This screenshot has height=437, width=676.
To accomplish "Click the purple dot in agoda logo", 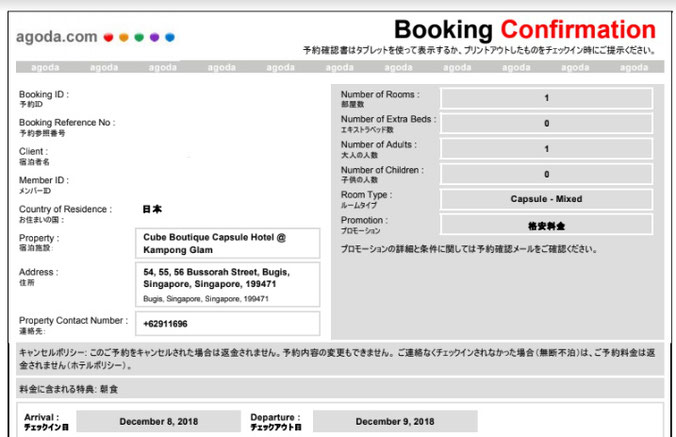I will [x=154, y=37].
